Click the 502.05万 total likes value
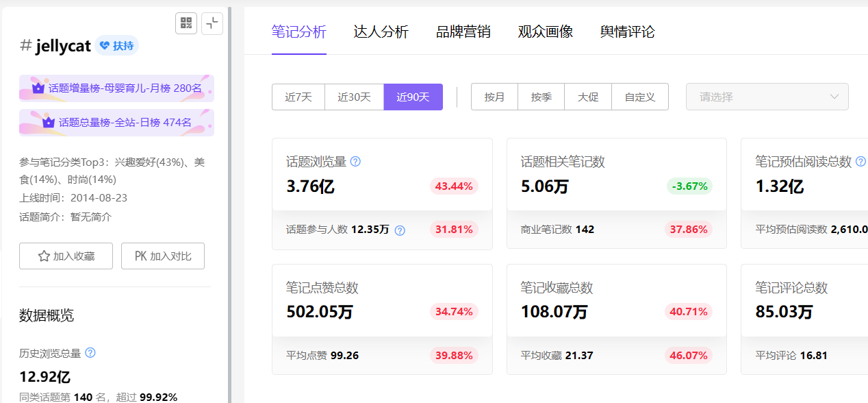The image size is (868, 403). pyautogui.click(x=320, y=312)
